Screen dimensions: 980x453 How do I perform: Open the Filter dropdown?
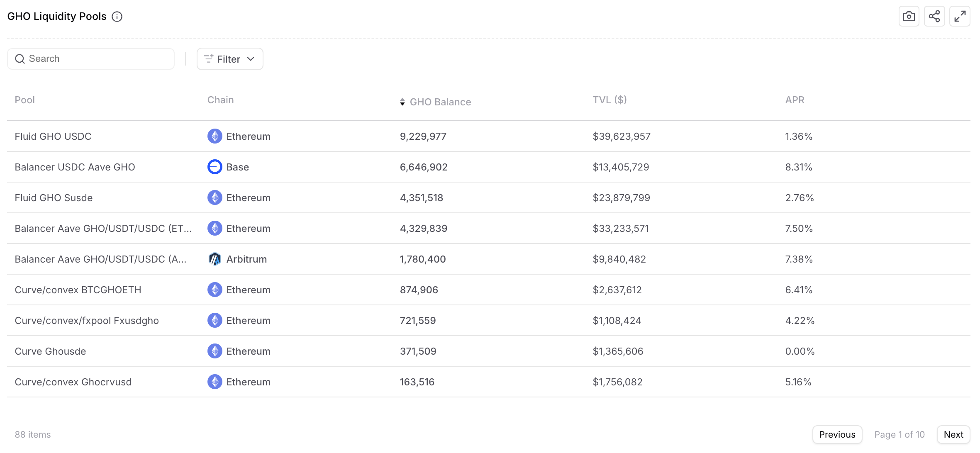pos(229,59)
